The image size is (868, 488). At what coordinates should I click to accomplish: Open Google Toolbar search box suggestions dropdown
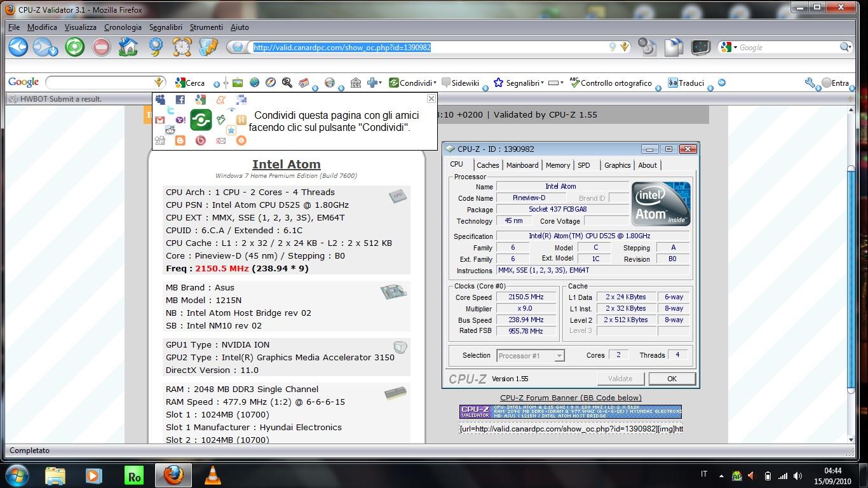click(159, 83)
